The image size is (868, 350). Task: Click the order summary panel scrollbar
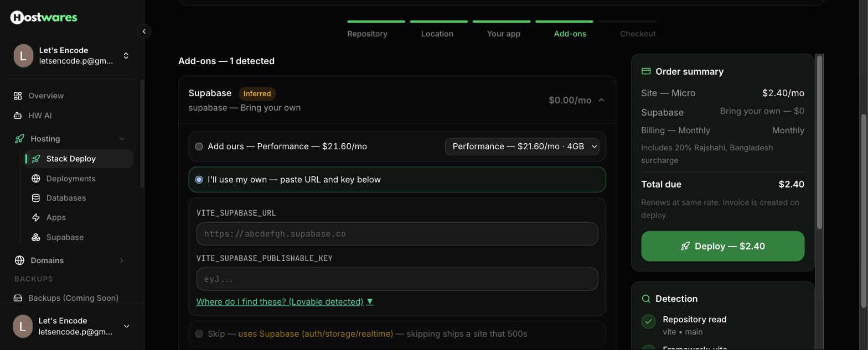pyautogui.click(x=820, y=143)
